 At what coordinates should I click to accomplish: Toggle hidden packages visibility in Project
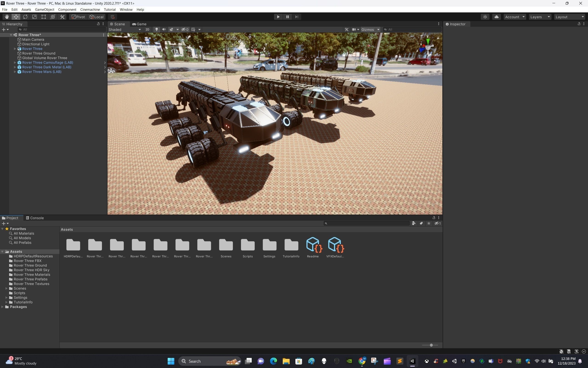438,223
